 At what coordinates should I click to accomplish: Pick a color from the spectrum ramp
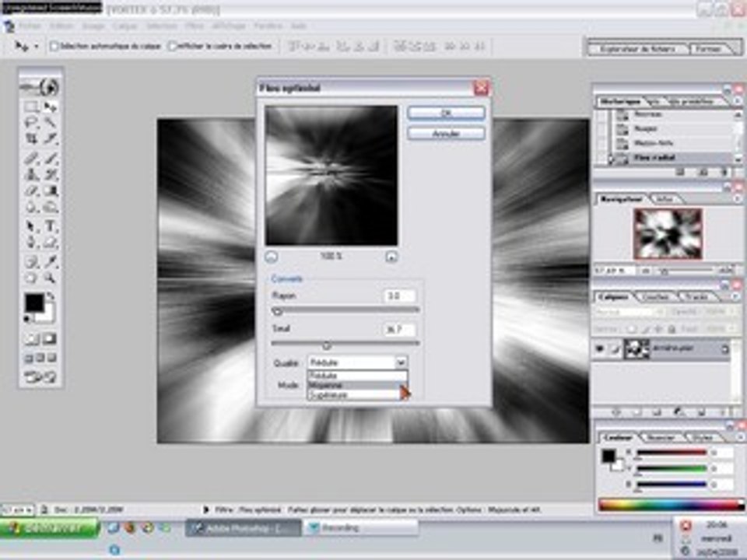click(x=672, y=506)
